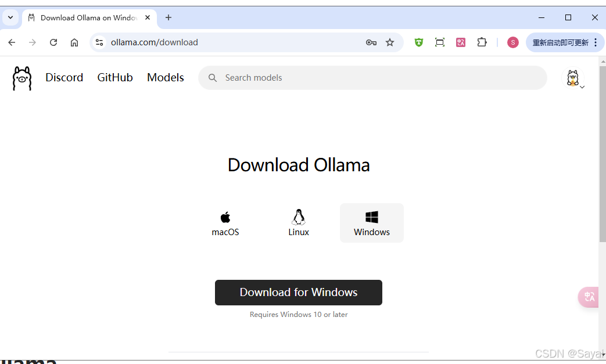The width and height of the screenshot is (606, 364).
Task: Click the relaunch to update button
Action: tap(561, 42)
